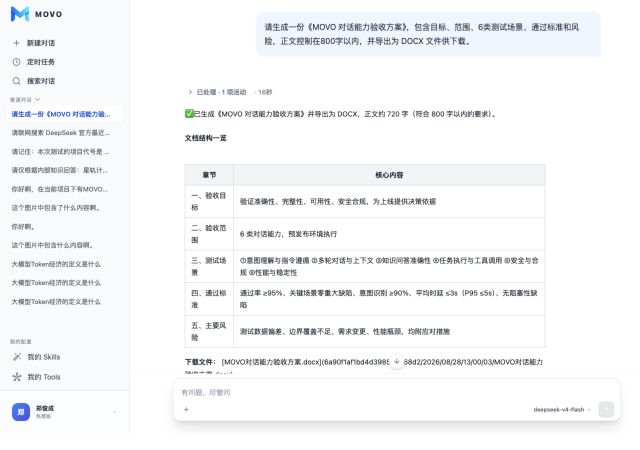Click the 一、验收目标 table cell

[209, 201]
